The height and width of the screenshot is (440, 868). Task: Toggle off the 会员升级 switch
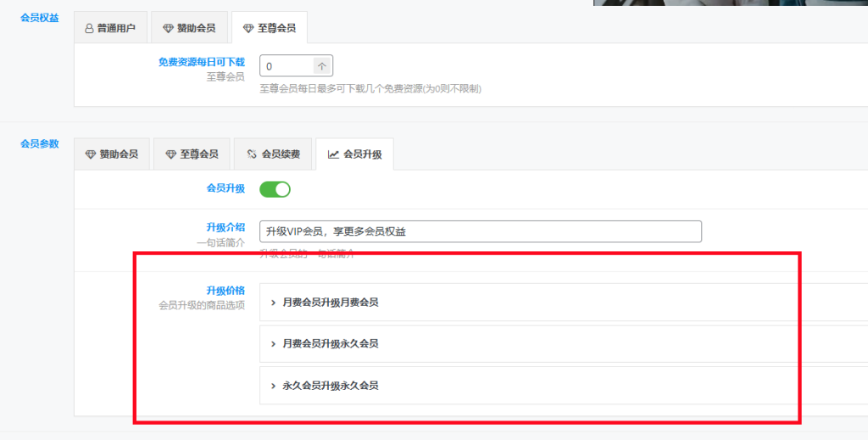pos(275,189)
